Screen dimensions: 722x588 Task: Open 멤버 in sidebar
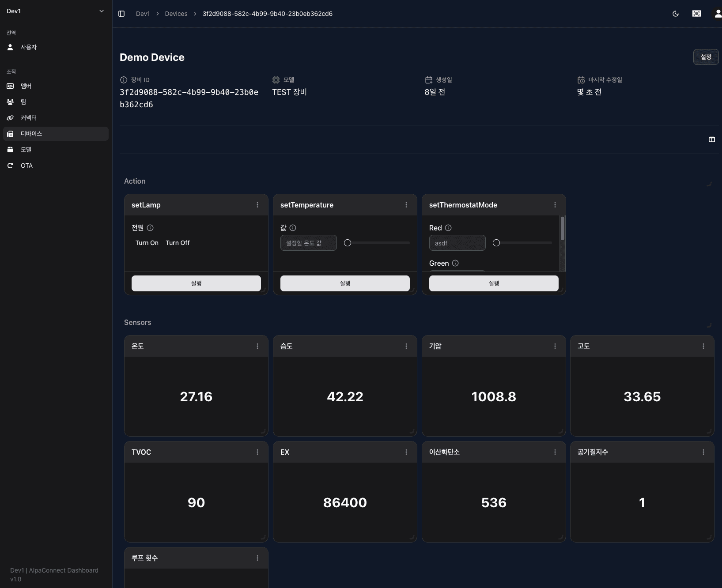point(56,86)
